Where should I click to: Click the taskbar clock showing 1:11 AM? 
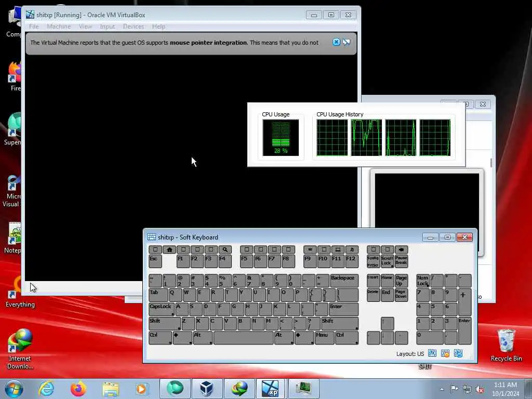pyautogui.click(x=506, y=389)
